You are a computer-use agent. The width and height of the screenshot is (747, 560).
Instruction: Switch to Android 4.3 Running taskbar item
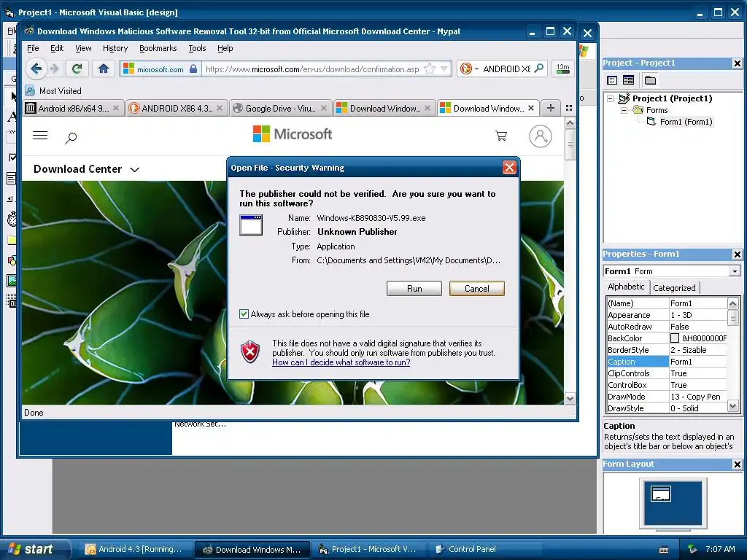[x=134, y=549]
